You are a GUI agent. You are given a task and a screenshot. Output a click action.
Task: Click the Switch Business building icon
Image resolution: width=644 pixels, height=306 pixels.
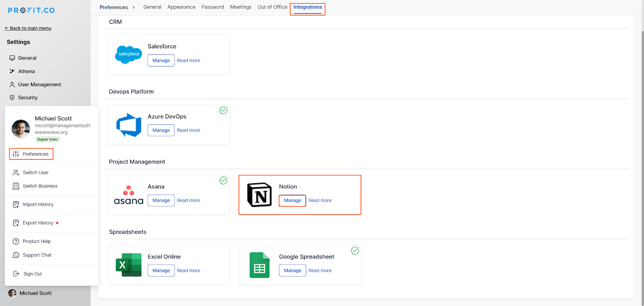pyautogui.click(x=16, y=186)
